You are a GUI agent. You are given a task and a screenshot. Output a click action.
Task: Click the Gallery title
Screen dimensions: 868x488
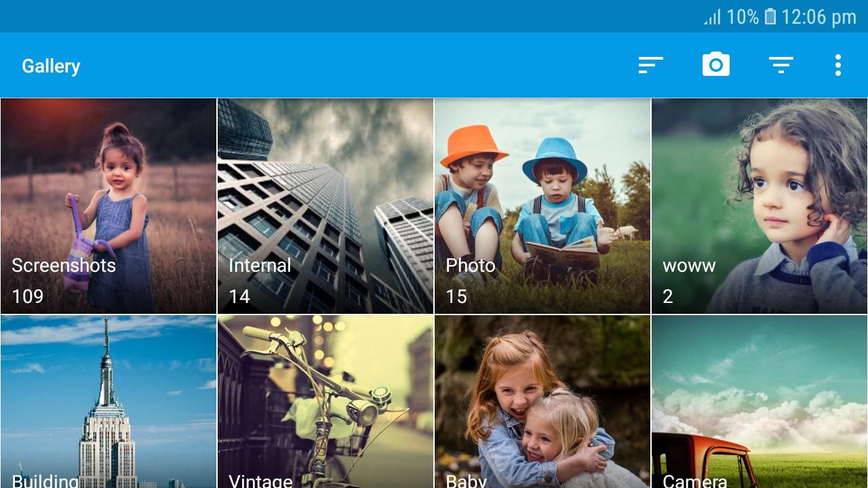coord(51,66)
